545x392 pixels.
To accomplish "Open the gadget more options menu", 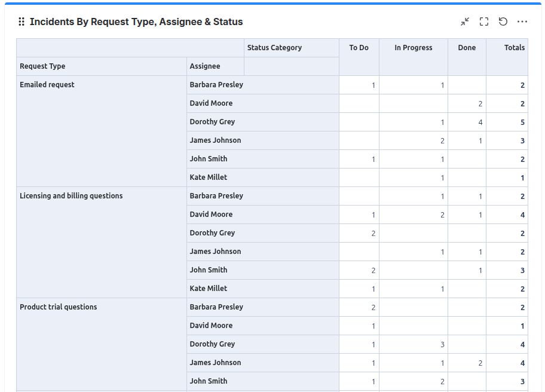I will (522, 22).
